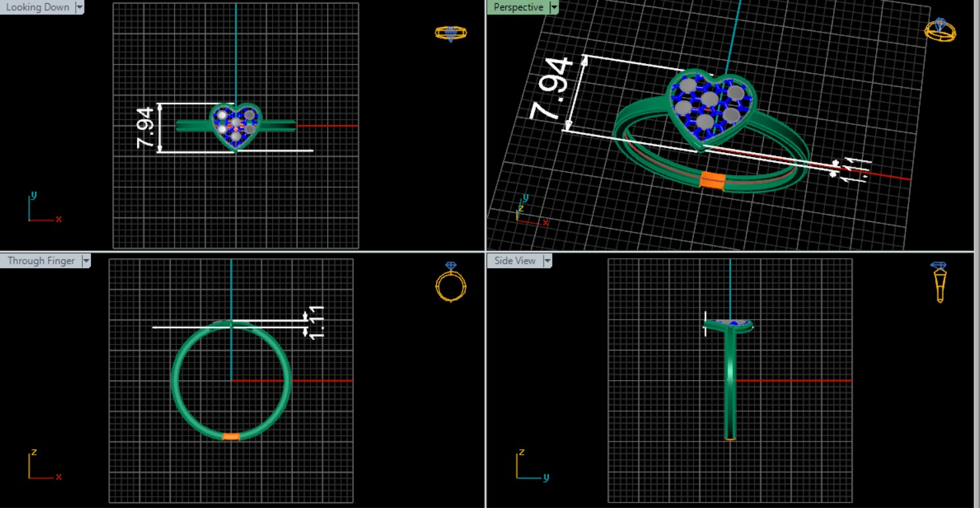980x508 pixels.
Task: Click the Side View viewport title
Action: pyautogui.click(x=514, y=261)
